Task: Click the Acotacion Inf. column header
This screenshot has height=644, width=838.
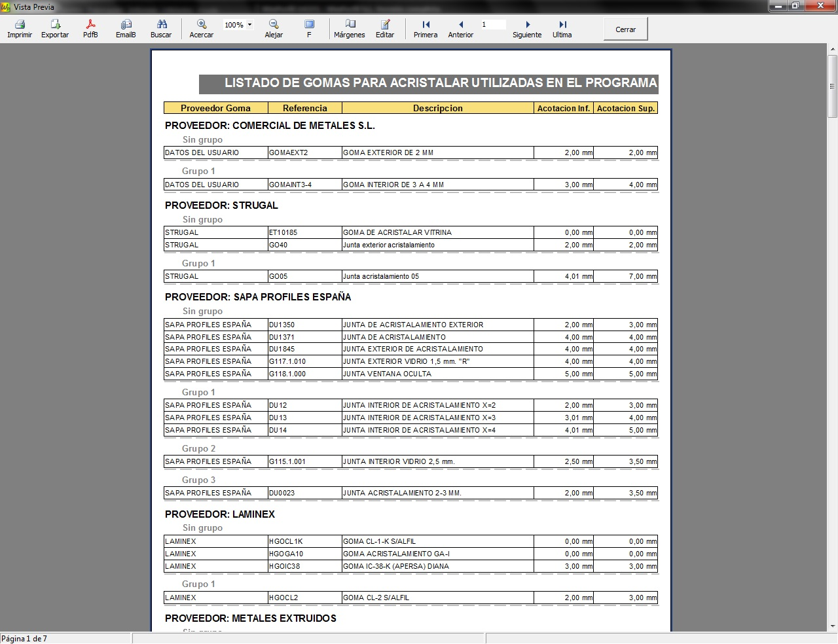Action: (x=564, y=108)
